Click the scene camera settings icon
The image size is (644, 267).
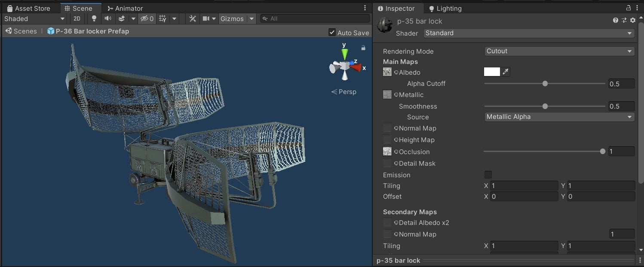pyautogui.click(x=206, y=18)
